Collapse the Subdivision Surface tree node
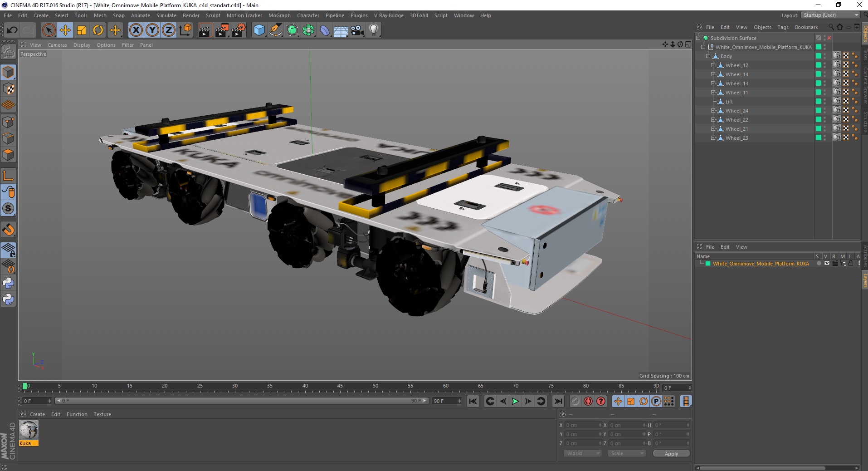The width and height of the screenshot is (868, 471). coord(698,38)
